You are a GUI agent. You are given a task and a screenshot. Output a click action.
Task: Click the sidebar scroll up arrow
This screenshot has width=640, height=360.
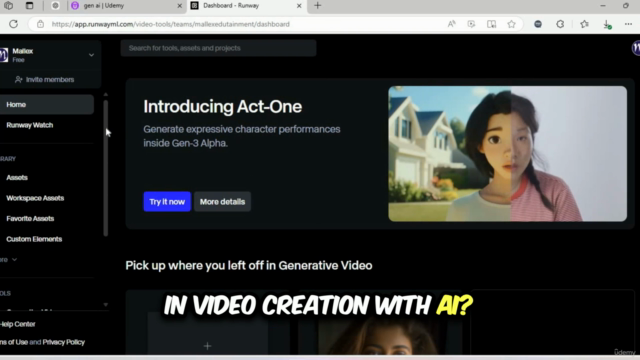click(106, 94)
